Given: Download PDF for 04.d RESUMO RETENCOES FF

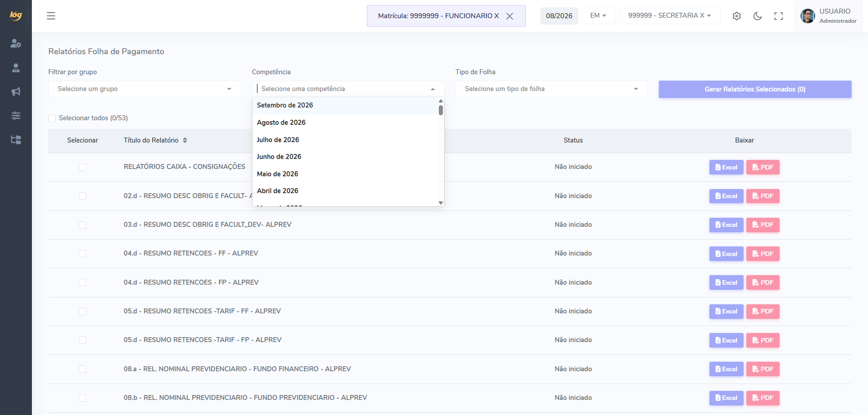Looking at the screenshot, I should point(763,254).
